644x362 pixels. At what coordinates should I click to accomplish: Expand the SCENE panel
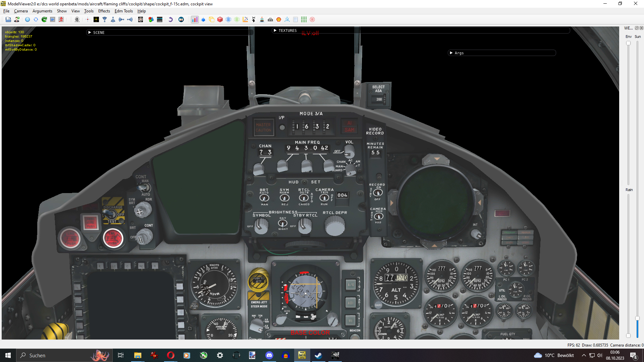point(90,33)
